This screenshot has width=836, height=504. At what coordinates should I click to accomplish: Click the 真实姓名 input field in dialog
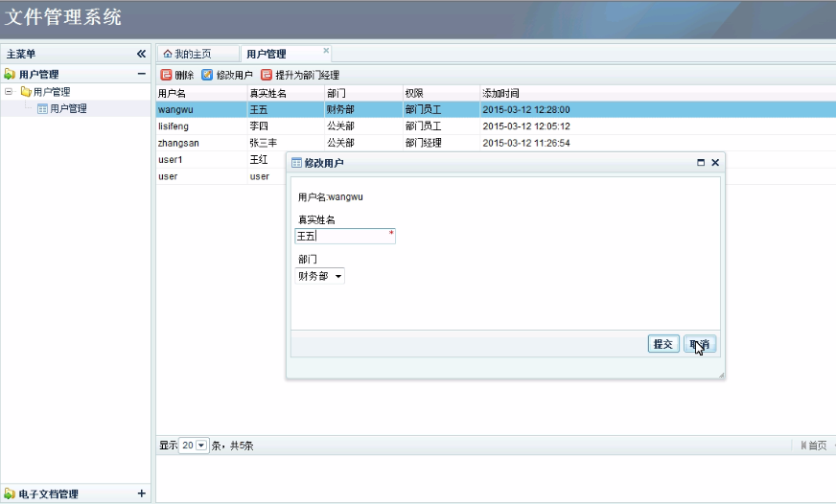pyautogui.click(x=345, y=236)
